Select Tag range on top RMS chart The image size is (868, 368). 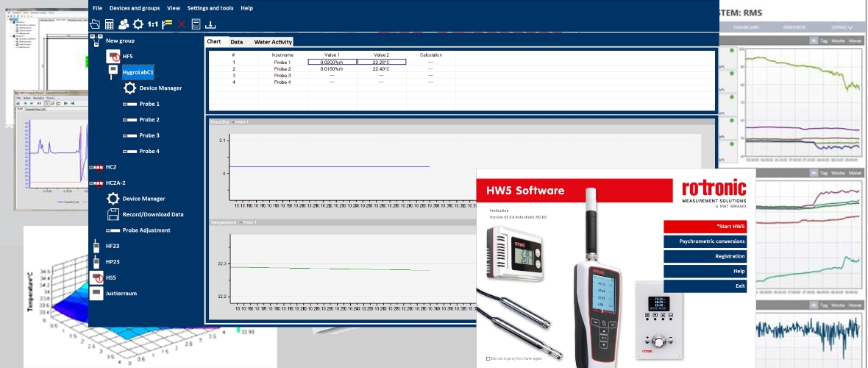pos(823,41)
